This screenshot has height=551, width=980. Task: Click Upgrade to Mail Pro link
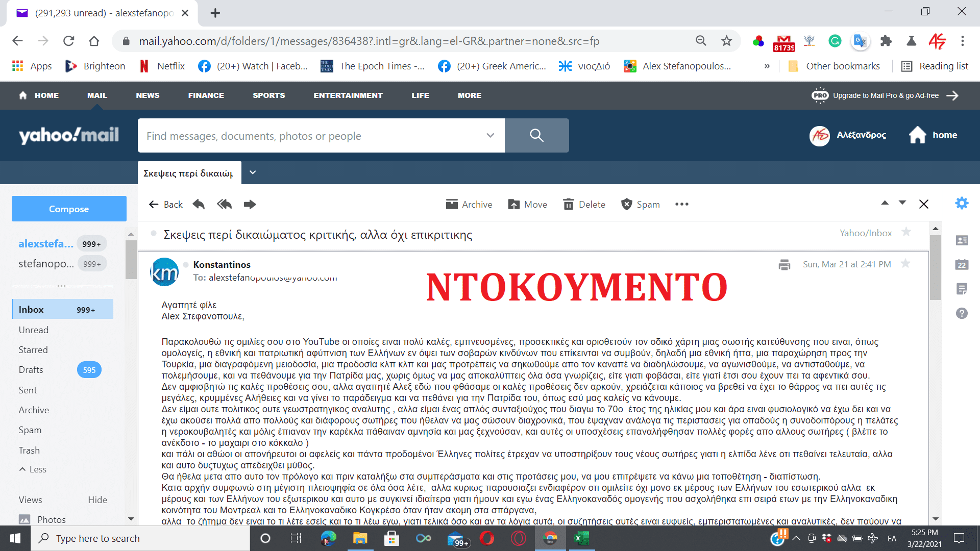(x=885, y=95)
